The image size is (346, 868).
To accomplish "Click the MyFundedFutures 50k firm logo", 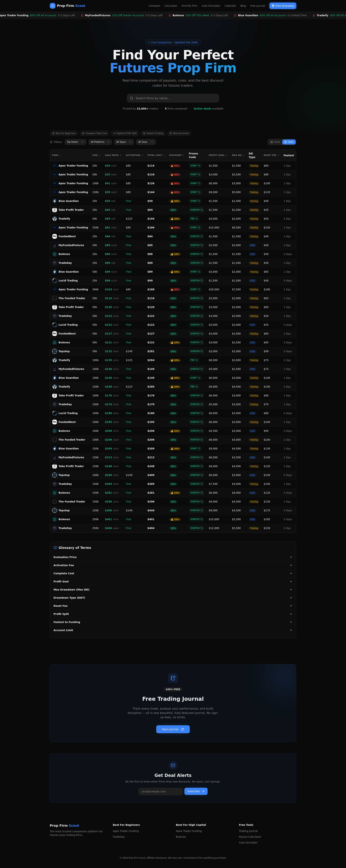I will (55, 245).
